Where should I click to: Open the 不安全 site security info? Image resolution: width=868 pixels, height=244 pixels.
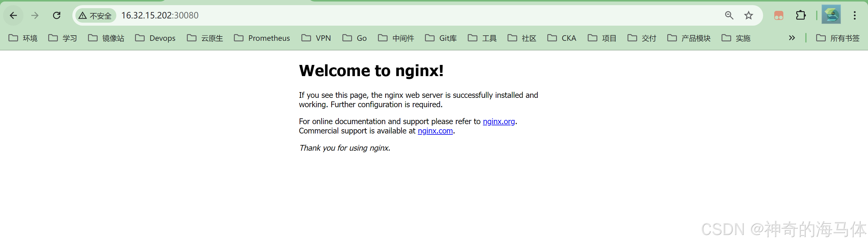pyautogui.click(x=95, y=15)
